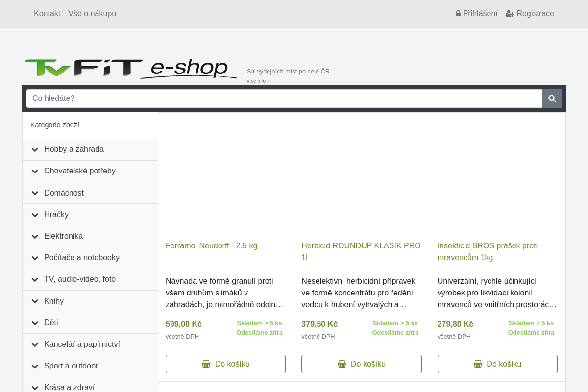Open the Kontakt link

tap(47, 13)
